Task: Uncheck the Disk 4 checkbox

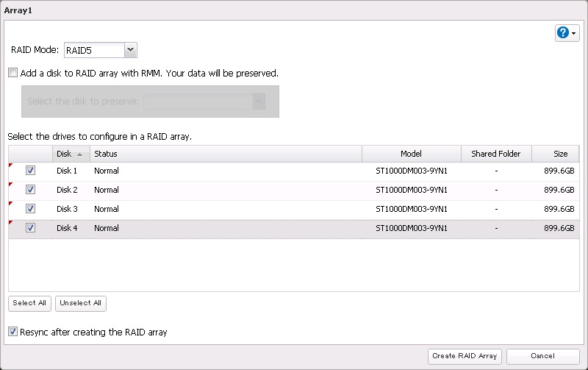Action: coord(30,228)
